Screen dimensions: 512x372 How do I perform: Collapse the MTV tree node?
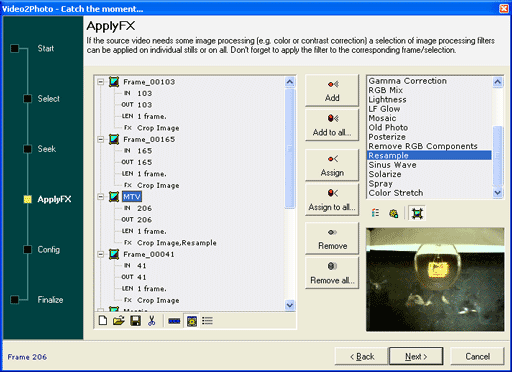[x=100, y=197]
